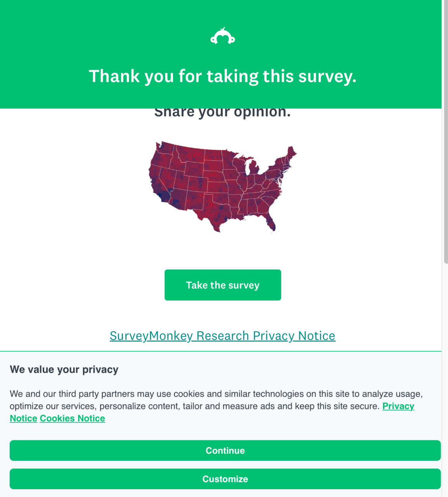The image size is (448, 497).
Task: Open cookie preferences via Customize button
Action: point(225,479)
